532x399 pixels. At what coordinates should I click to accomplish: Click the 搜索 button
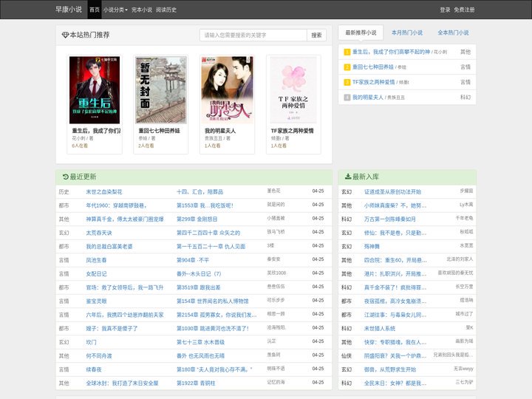pos(316,35)
